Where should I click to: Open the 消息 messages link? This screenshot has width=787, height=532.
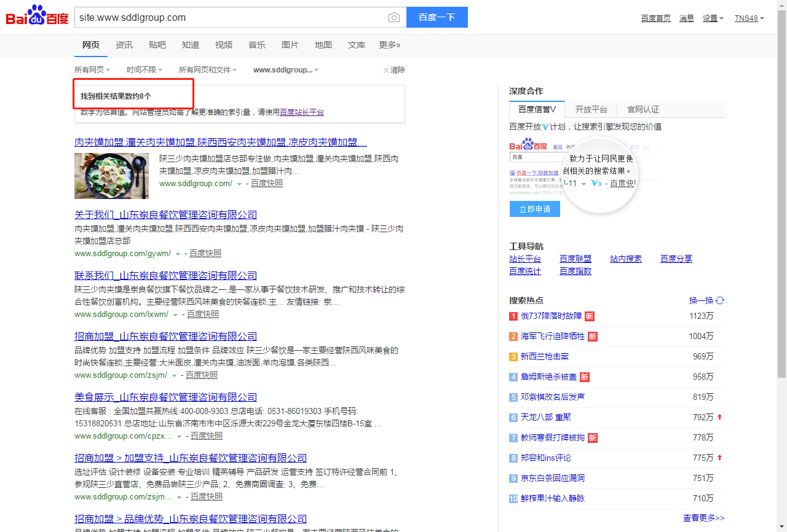pos(687,18)
